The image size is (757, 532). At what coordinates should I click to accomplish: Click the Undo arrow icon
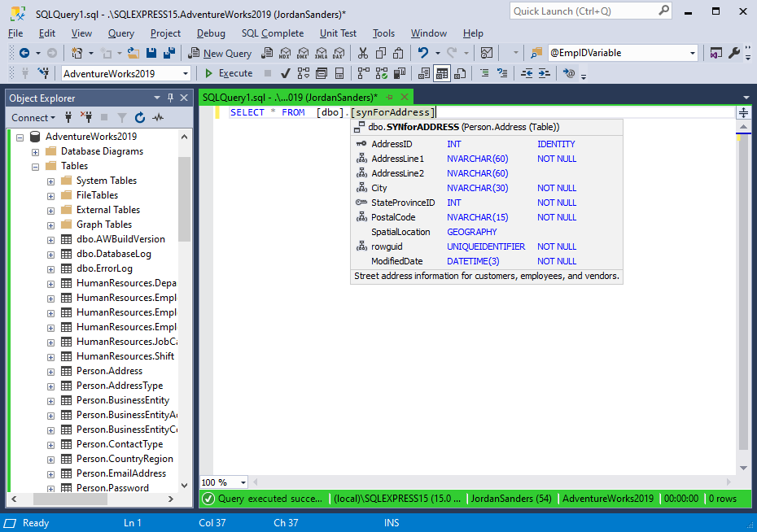(x=423, y=53)
